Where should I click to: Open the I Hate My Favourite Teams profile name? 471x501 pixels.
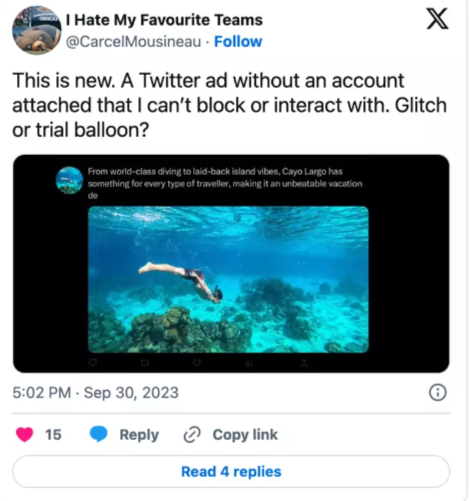(x=164, y=20)
